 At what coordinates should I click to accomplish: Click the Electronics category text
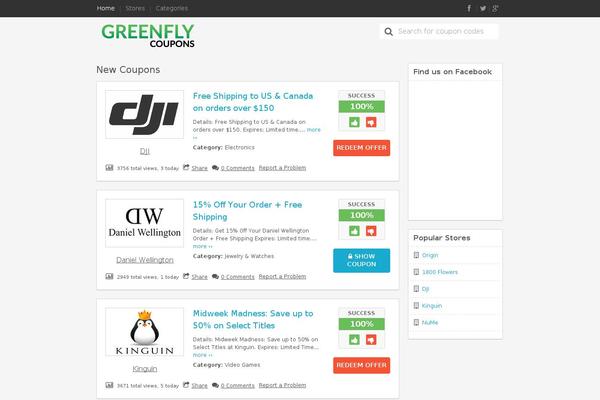tap(240, 147)
